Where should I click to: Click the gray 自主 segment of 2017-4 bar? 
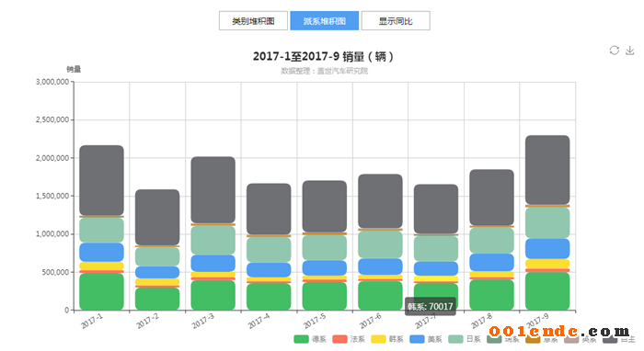(x=269, y=209)
